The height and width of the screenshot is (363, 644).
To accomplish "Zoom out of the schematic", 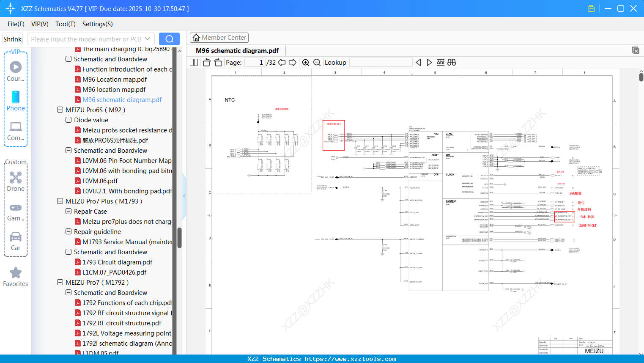I will [x=316, y=62].
